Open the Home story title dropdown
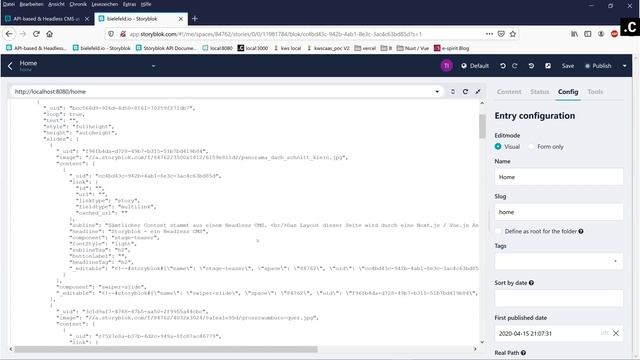 click(x=153, y=66)
